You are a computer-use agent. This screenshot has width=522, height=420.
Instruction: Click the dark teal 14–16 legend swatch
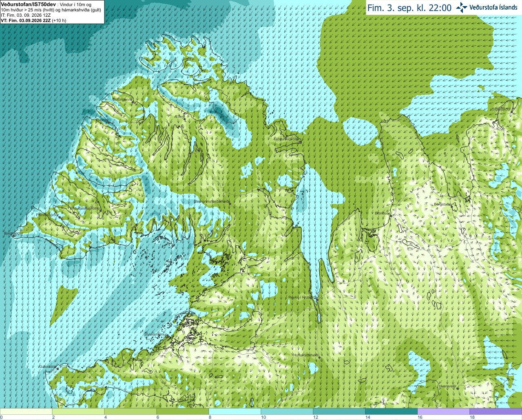(391, 411)
